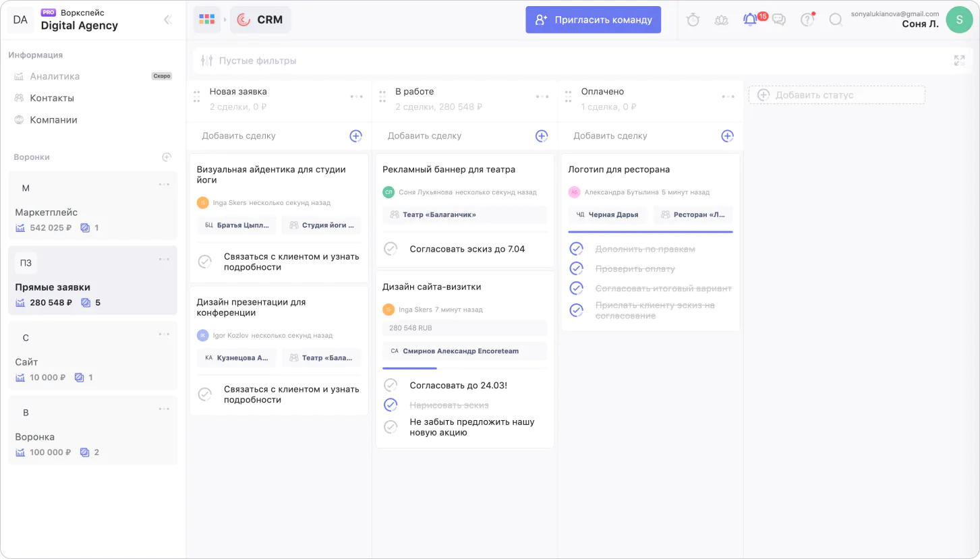
Task: Add a new funnel plus icon
Action: pos(167,157)
